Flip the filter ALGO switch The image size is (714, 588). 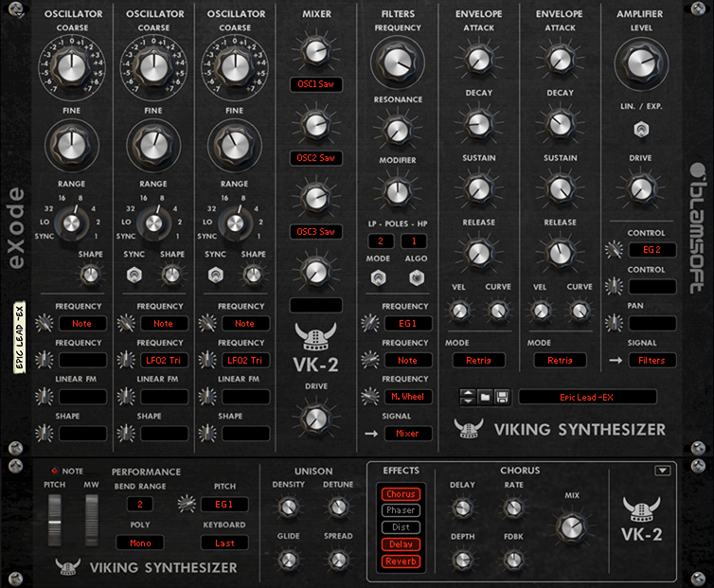[417, 277]
